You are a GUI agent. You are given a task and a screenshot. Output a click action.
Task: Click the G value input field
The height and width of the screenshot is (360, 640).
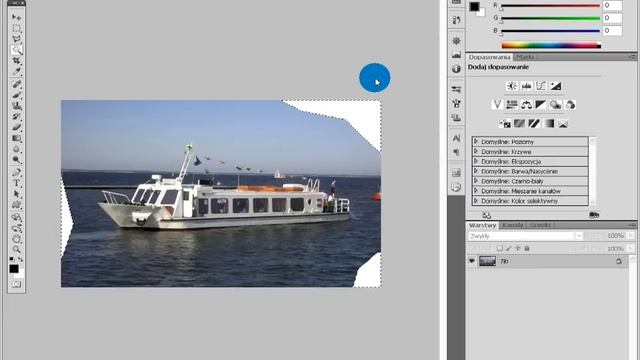coord(612,18)
